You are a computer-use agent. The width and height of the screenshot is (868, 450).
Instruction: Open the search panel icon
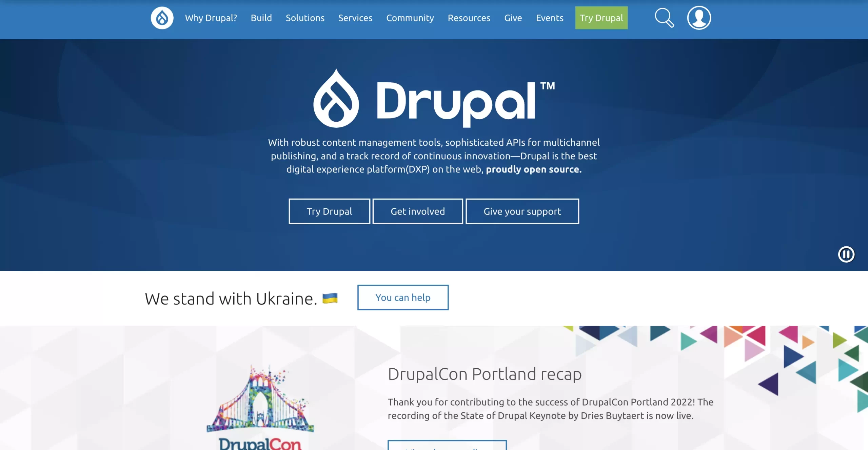point(664,18)
